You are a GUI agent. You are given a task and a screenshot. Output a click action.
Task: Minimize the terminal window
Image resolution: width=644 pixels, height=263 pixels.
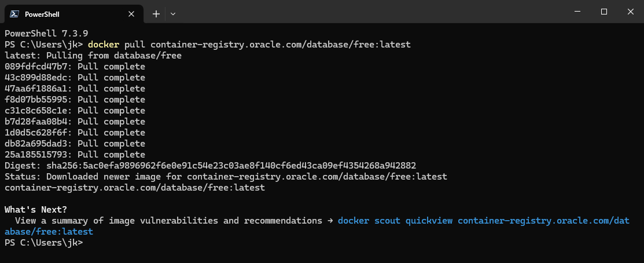point(578,12)
